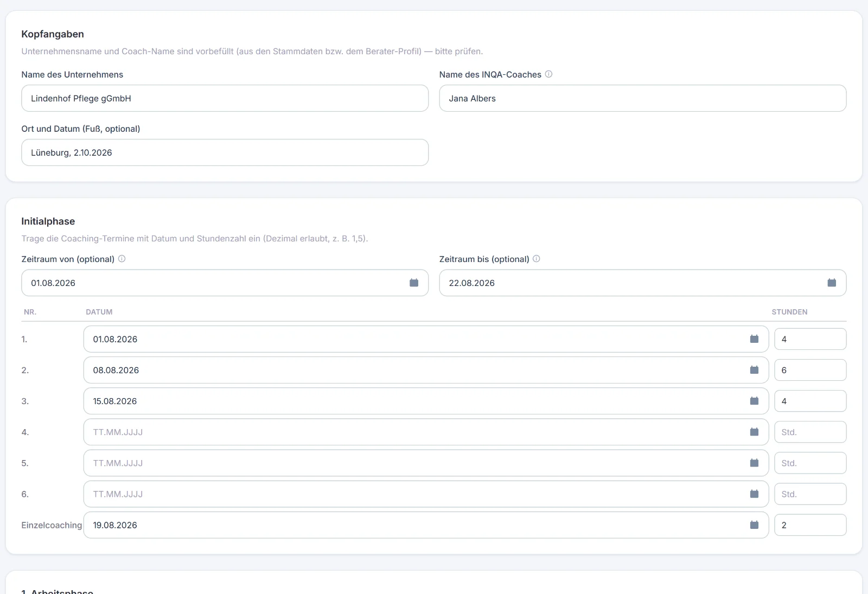Focus the empty Std. field in row 5
Viewport: 868px width, 594px height.
(810, 463)
